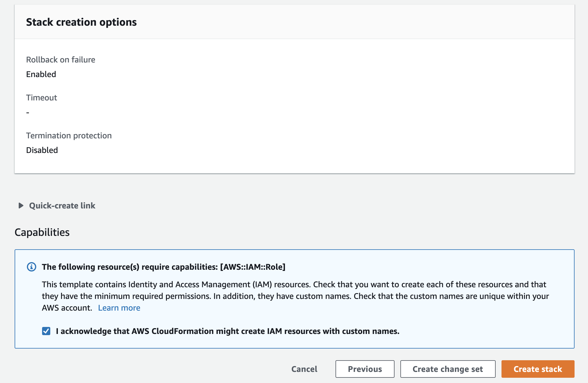Click the Capabilities section heading
Image resolution: width=588 pixels, height=383 pixels.
42,232
